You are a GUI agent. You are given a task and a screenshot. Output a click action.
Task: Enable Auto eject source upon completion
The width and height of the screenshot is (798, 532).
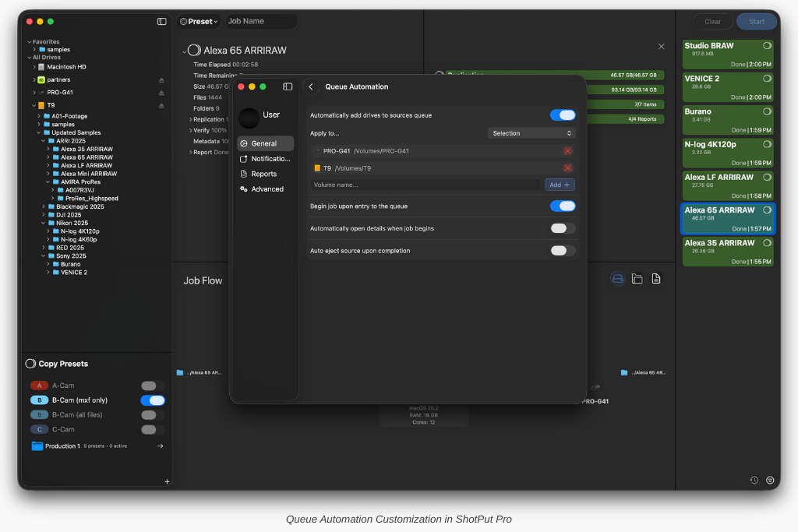point(563,251)
